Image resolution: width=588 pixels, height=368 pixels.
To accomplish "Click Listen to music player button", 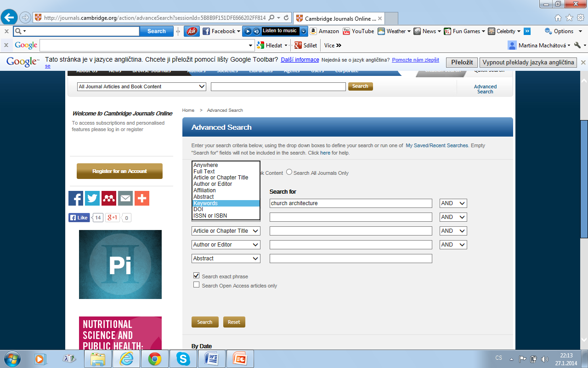I will [x=280, y=31].
